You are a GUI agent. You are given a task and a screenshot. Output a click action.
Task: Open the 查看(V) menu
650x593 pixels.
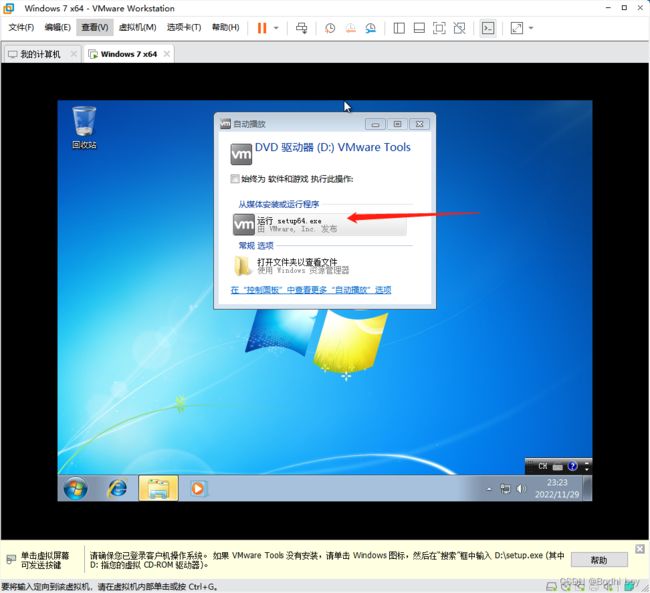(95, 27)
